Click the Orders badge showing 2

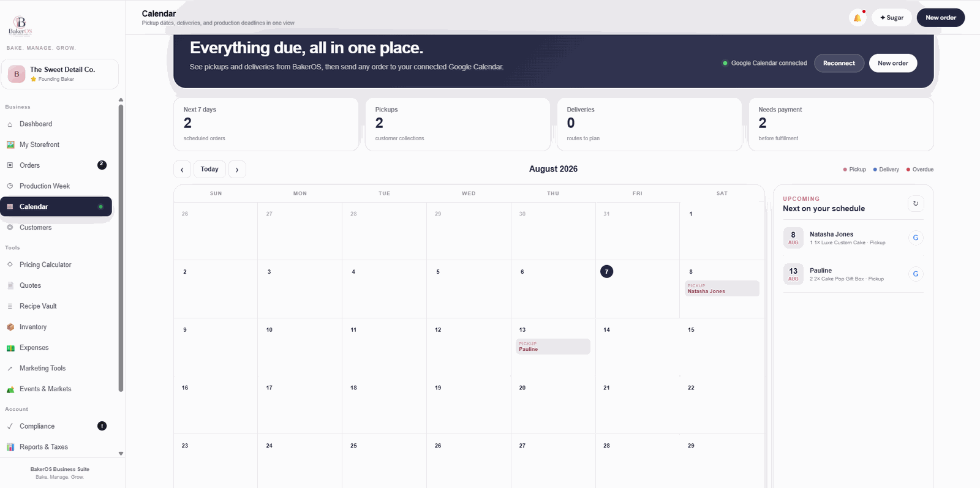(x=102, y=165)
